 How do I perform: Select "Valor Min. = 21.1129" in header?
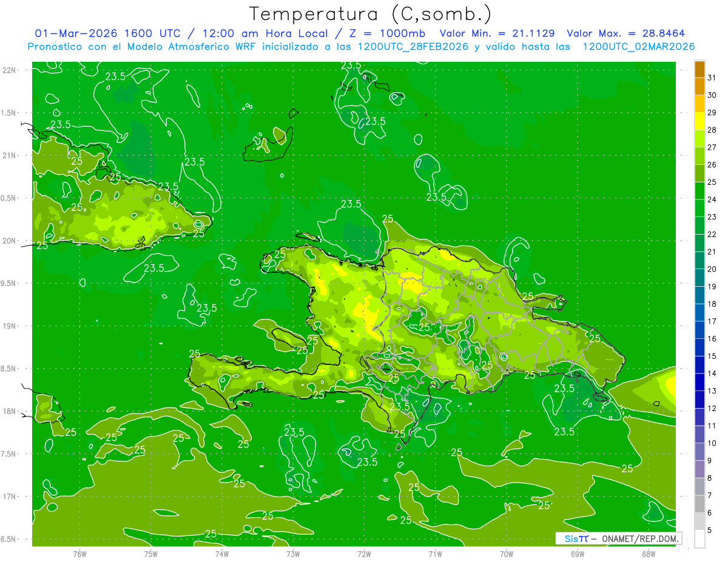(x=499, y=33)
